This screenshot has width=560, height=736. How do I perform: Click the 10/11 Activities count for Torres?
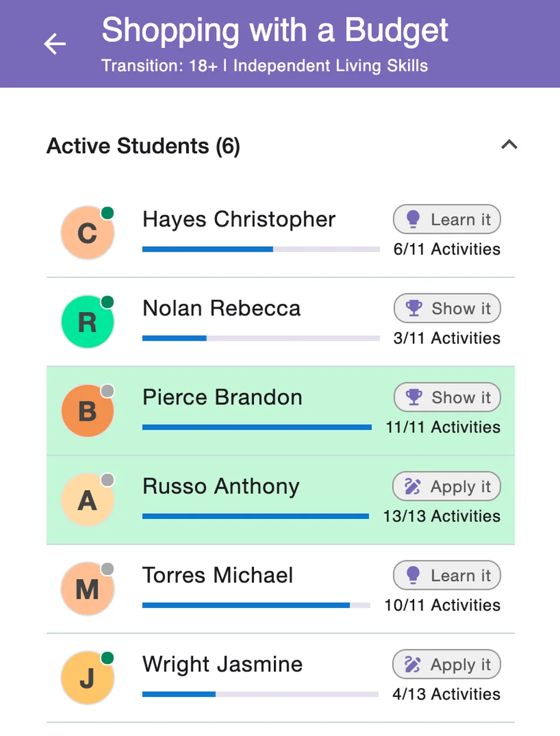click(x=442, y=605)
